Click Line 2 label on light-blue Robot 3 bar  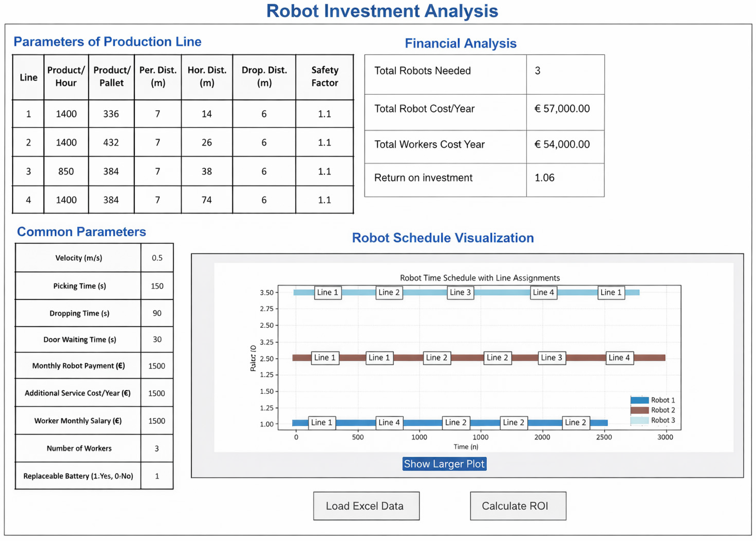coord(389,292)
